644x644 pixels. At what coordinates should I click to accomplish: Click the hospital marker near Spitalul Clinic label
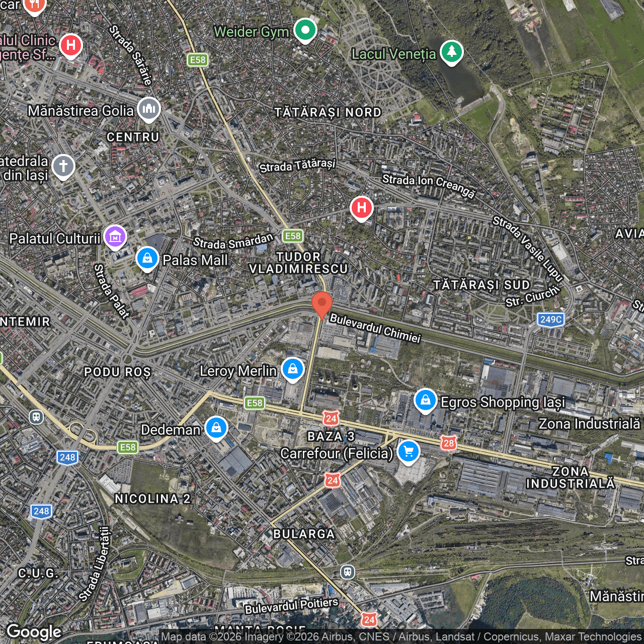(71, 46)
